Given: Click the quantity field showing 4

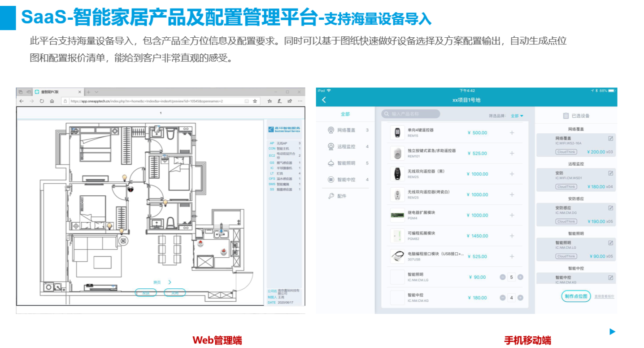Looking at the screenshot, I should point(512,298).
